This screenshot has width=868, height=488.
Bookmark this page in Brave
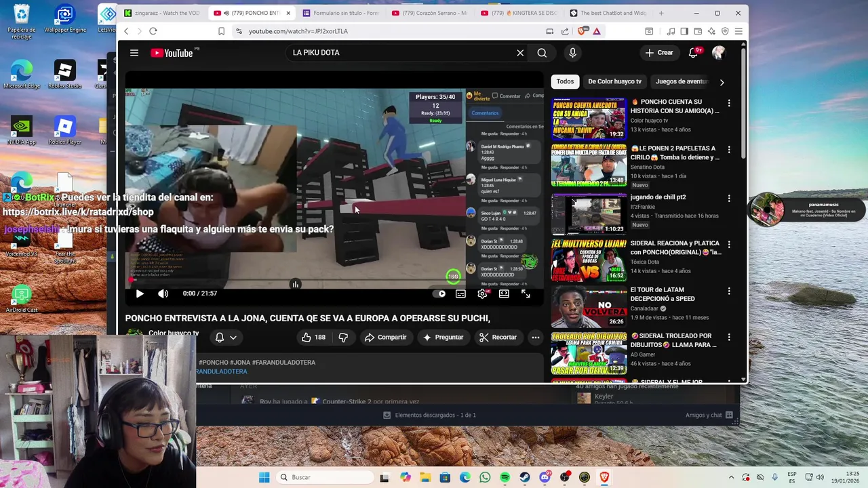[x=222, y=31]
